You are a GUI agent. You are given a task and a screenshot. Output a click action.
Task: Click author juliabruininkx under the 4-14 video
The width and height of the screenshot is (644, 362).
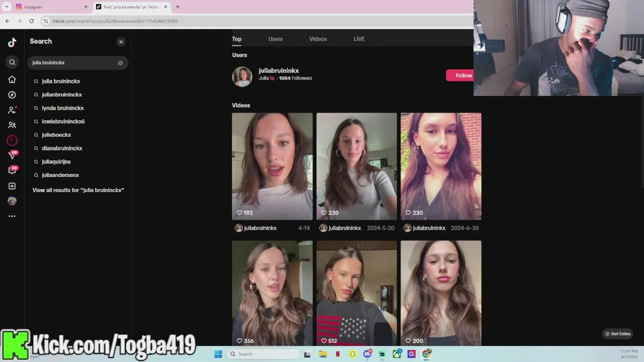point(260,228)
